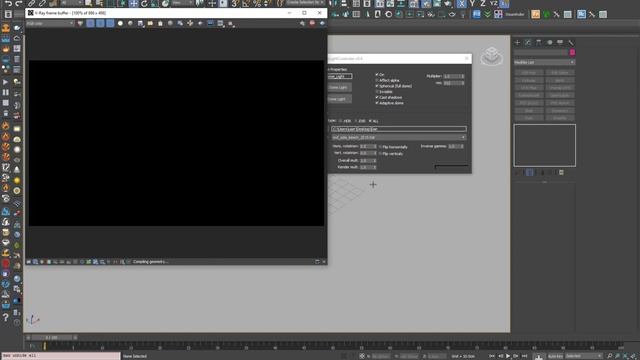
Task: Open the Utilities tab (wrench) in command panel
Action: [571, 42]
